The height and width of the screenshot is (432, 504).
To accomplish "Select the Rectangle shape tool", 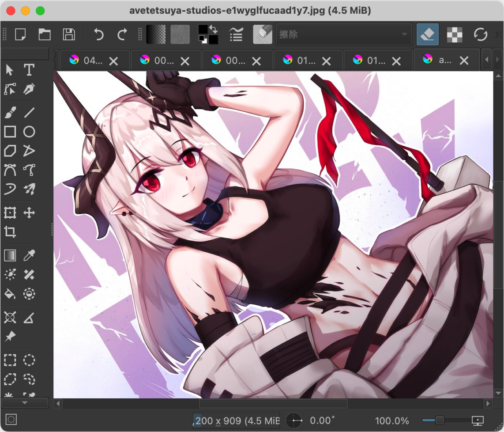I will point(10,132).
